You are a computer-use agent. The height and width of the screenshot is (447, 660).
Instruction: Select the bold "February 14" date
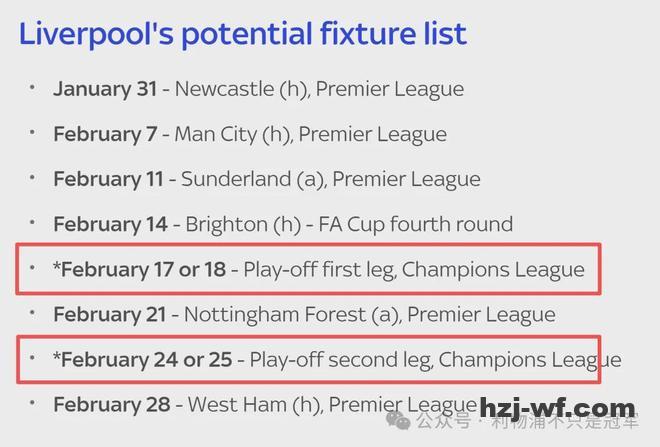109,224
